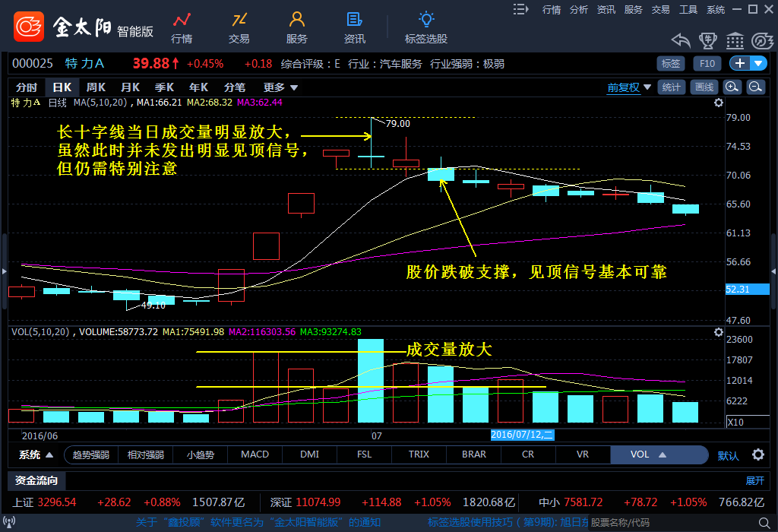
Task: Select the MACD indicator
Action: [x=255, y=454]
